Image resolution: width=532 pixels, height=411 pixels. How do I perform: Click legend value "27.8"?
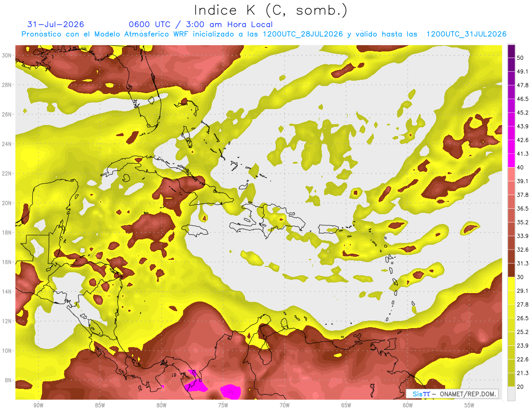click(x=523, y=304)
